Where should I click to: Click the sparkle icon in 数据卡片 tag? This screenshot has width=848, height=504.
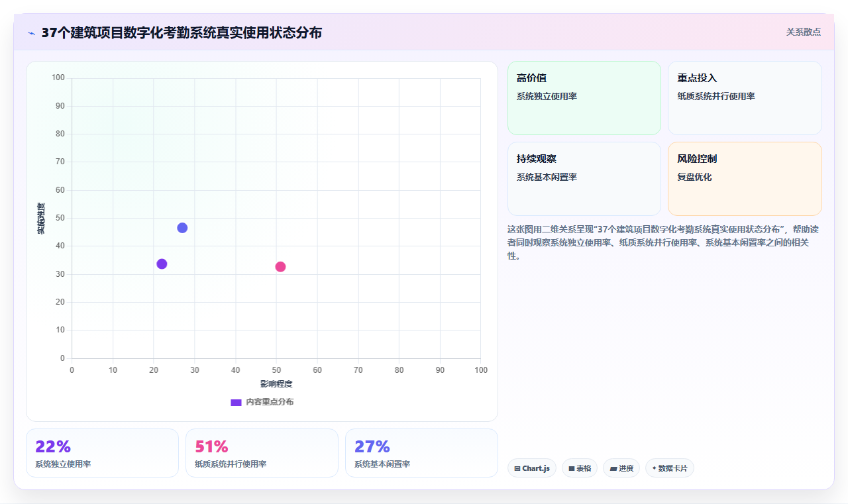coord(654,468)
